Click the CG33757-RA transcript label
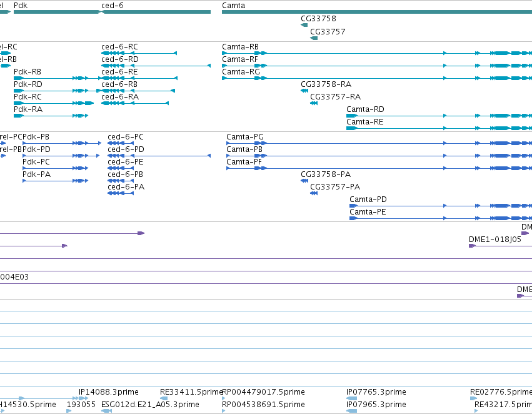The image size is (532, 414). pyautogui.click(x=335, y=97)
